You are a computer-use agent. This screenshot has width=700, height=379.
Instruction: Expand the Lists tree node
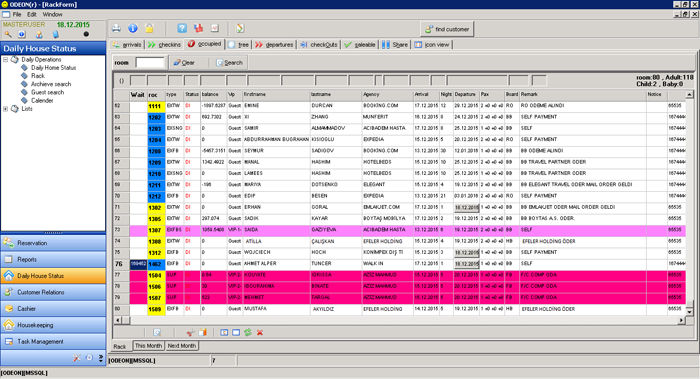[x=5, y=108]
